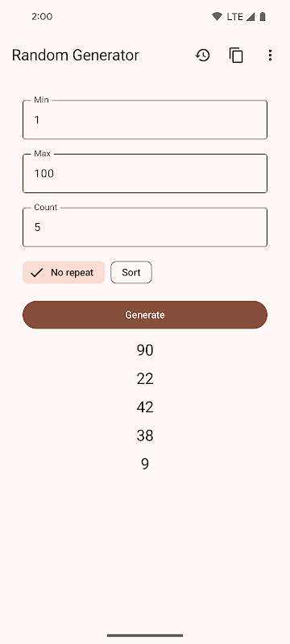The width and height of the screenshot is (290, 644).
Task: Open the generation history icon
Action: (x=202, y=55)
